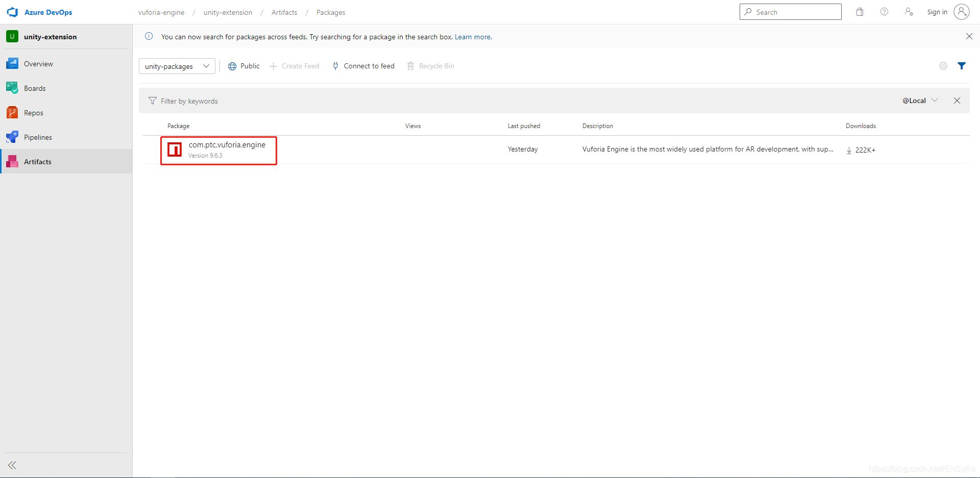Image resolution: width=980 pixels, height=478 pixels.
Task: Click the profile avatar icon
Action: (x=962, y=12)
